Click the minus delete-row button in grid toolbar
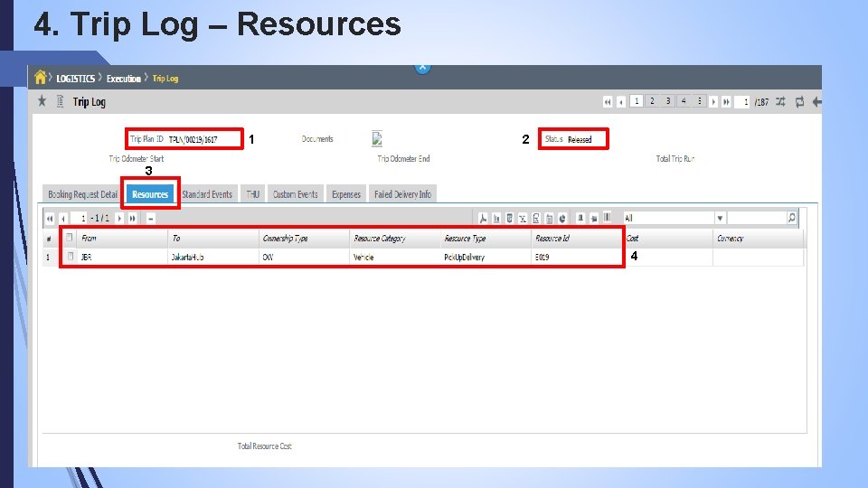 151,219
